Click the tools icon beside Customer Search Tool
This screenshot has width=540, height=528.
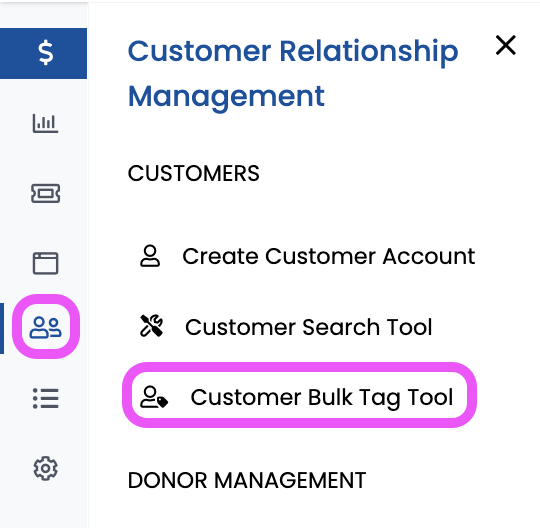(152, 325)
